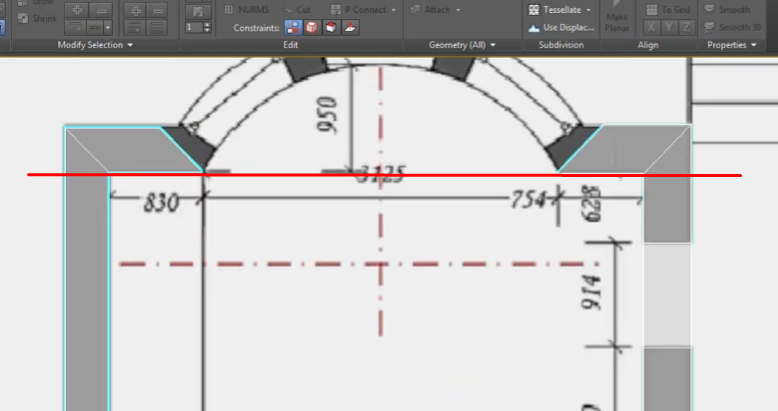
Task: Click the Shrink Loop minus icon
Action: [101, 10]
